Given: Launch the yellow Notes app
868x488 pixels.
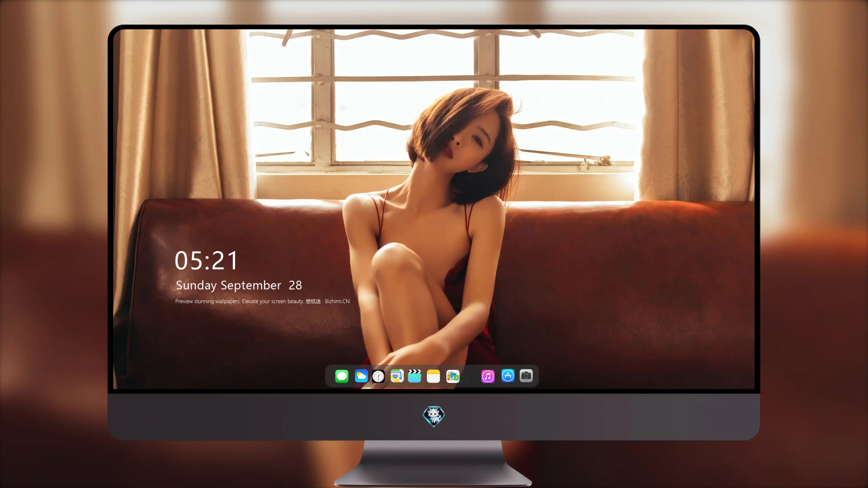Looking at the screenshot, I should 433,376.
